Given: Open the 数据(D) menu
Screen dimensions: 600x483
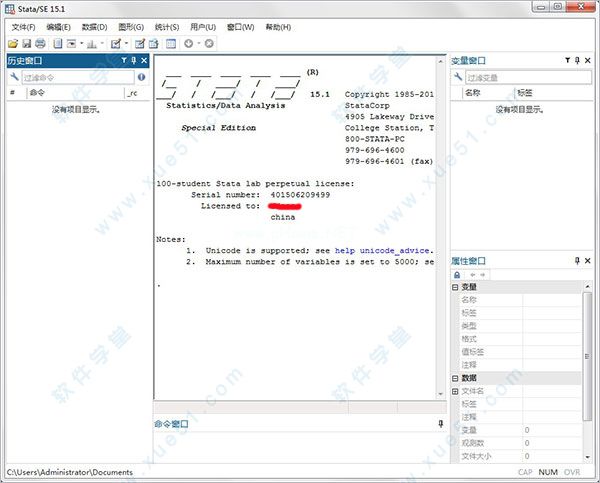Looking at the screenshot, I should pos(95,27).
